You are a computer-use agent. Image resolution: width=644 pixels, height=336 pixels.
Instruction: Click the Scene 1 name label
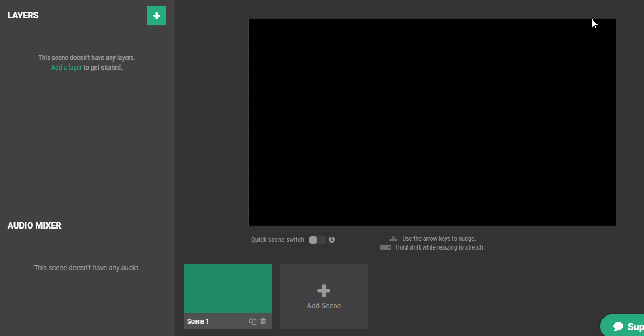[198, 321]
